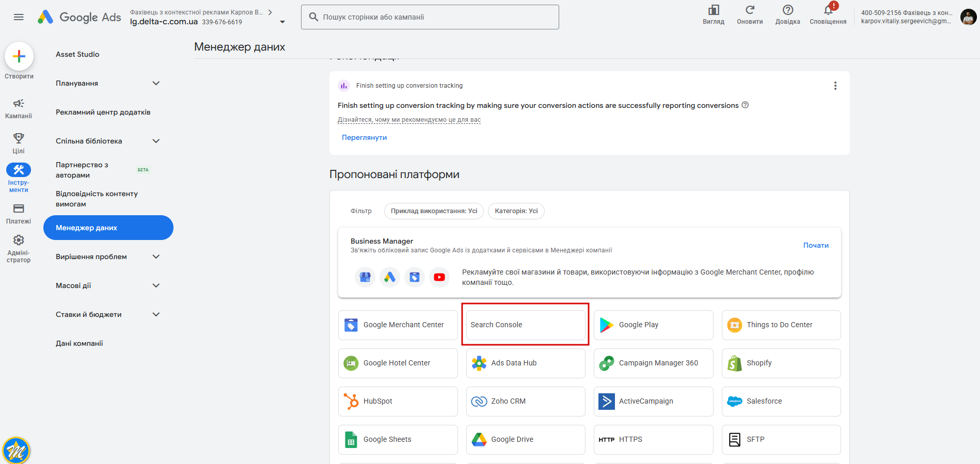The width and height of the screenshot is (980, 464).
Task: Open Дані компанії menu item
Action: pyautogui.click(x=80, y=343)
